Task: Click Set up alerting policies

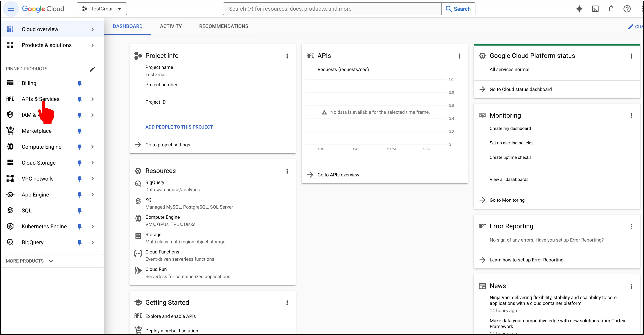Action: (x=511, y=143)
